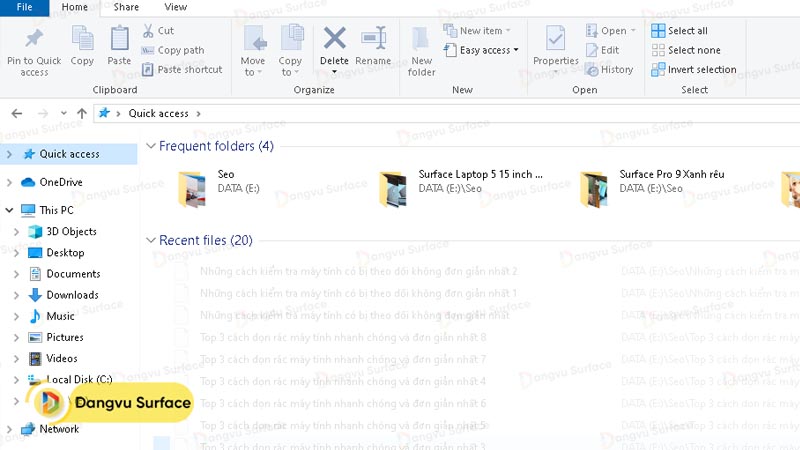Collapse the Recent files section
The height and width of the screenshot is (450, 800).
click(x=151, y=240)
